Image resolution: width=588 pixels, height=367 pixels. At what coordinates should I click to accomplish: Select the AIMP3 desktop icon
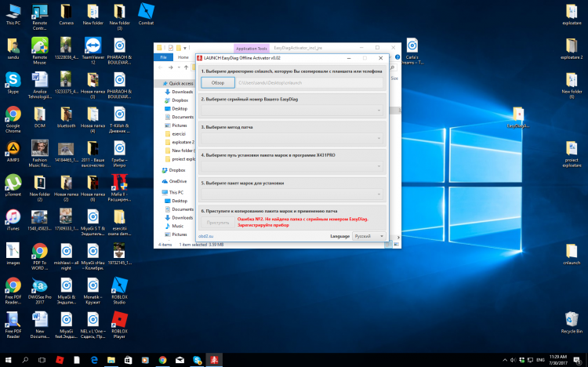click(13, 148)
